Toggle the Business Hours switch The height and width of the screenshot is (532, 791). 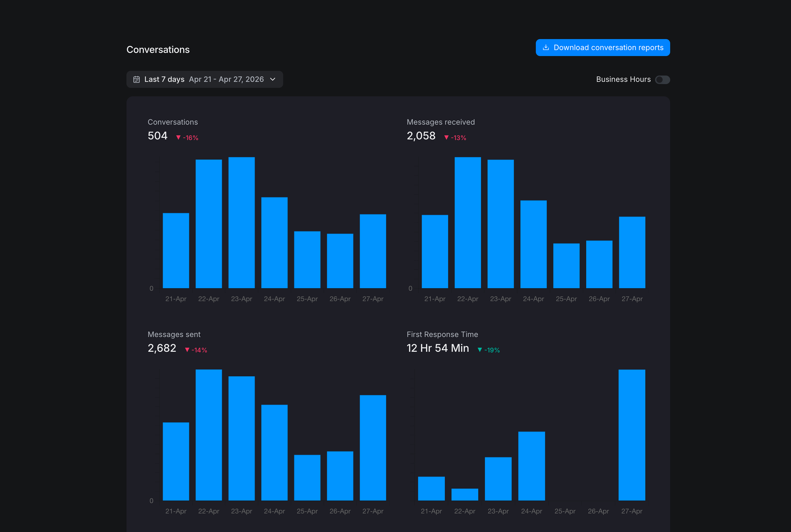point(662,80)
